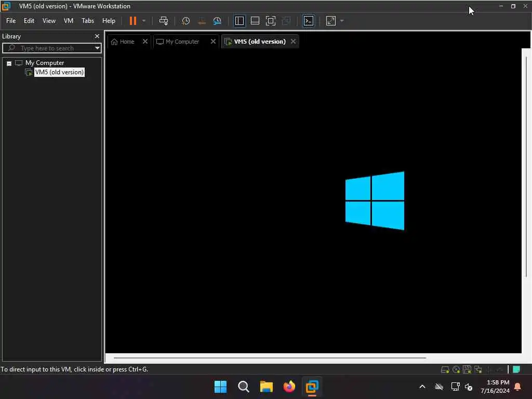The image size is (532, 399).
Task: Collapse the My Computer tree node
Action: coord(9,63)
